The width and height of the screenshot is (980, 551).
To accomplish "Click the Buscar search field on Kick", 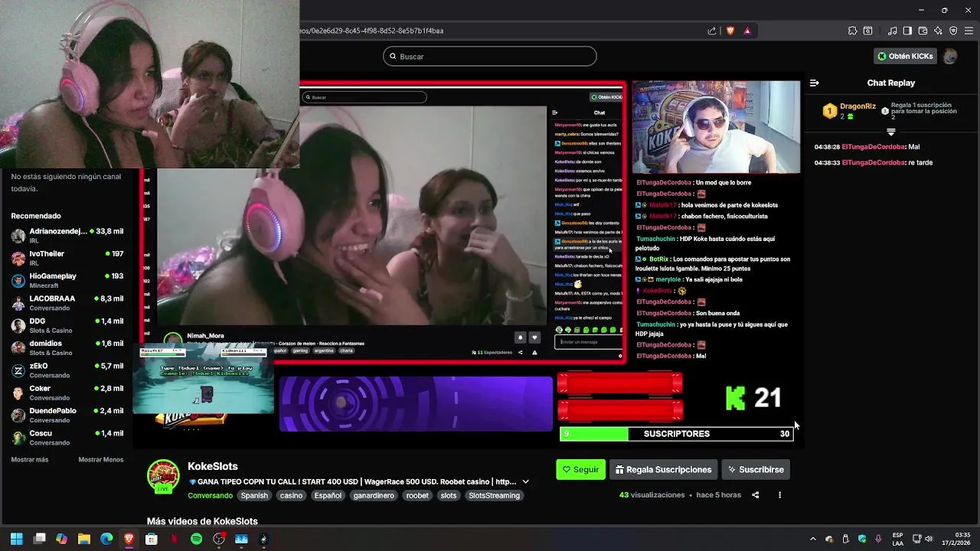I will (490, 56).
